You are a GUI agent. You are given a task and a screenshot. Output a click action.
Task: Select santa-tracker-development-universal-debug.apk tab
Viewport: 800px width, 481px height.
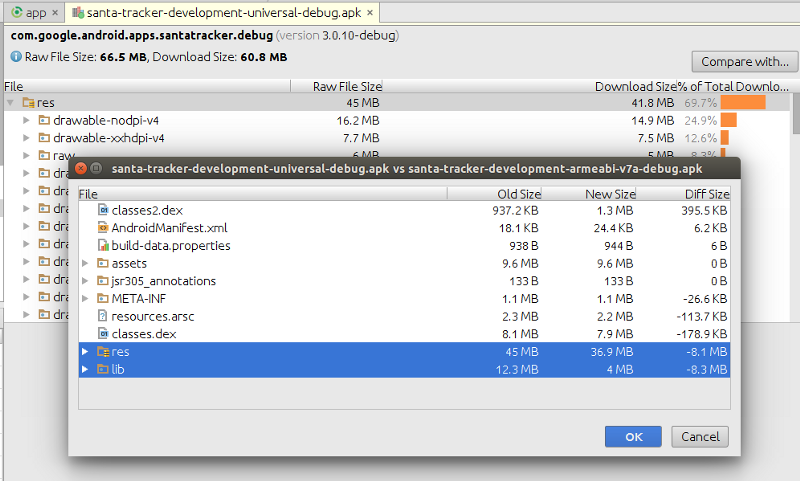(x=222, y=13)
